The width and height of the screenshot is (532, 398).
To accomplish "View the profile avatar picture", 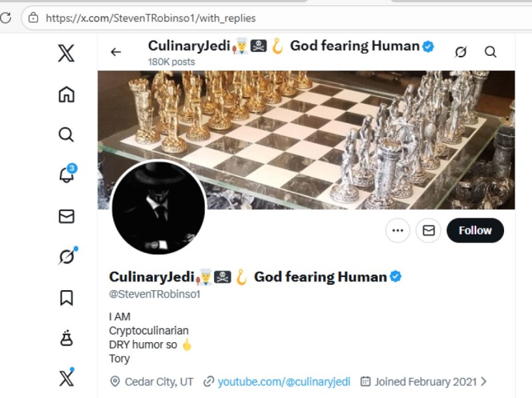I will tap(158, 208).
